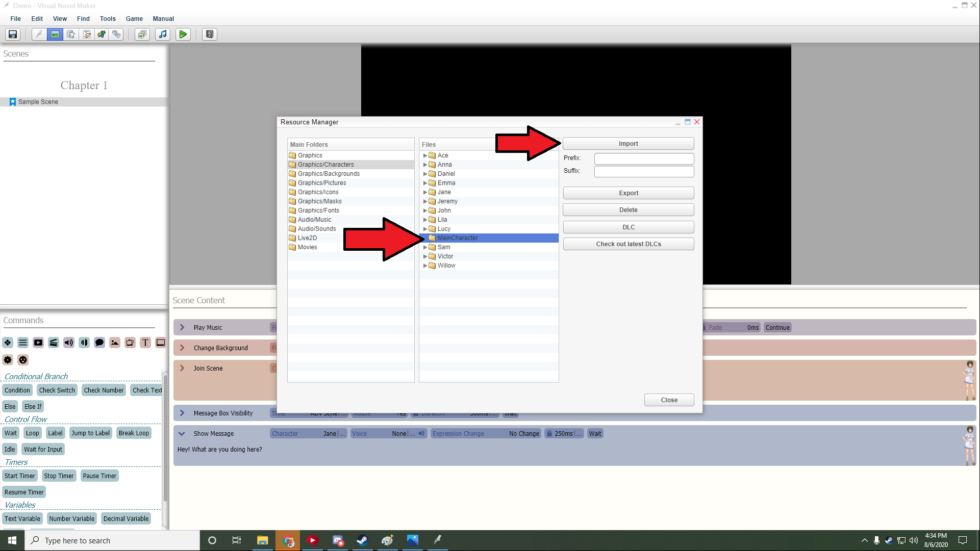
Task: Collapse the Show Message command chevron
Action: (x=182, y=434)
